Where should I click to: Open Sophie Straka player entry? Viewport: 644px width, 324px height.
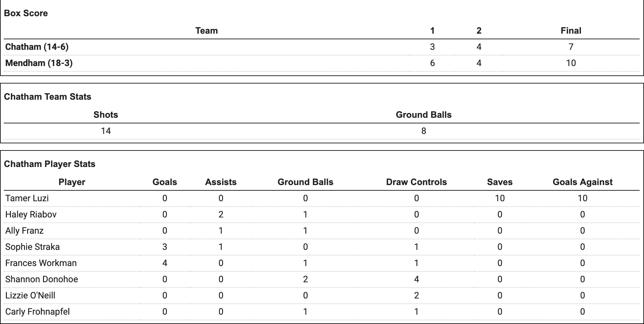click(32, 247)
